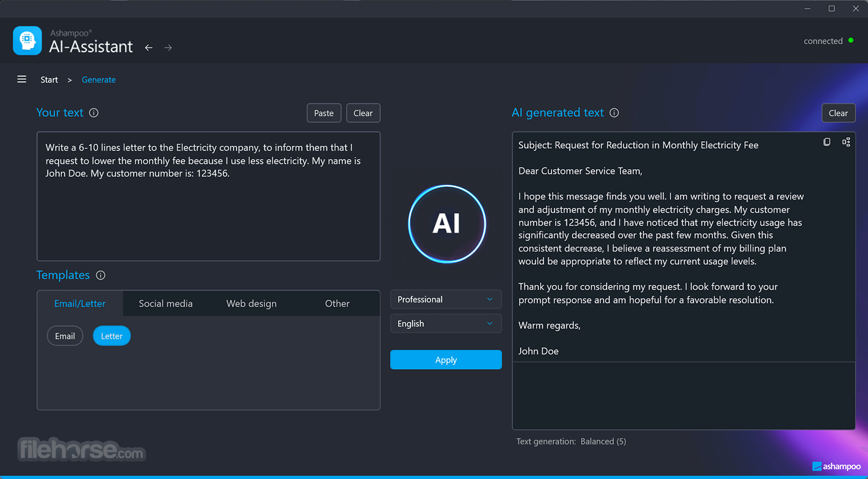Navigate to Start in breadcrumb
The image size is (868, 479).
pos(49,80)
